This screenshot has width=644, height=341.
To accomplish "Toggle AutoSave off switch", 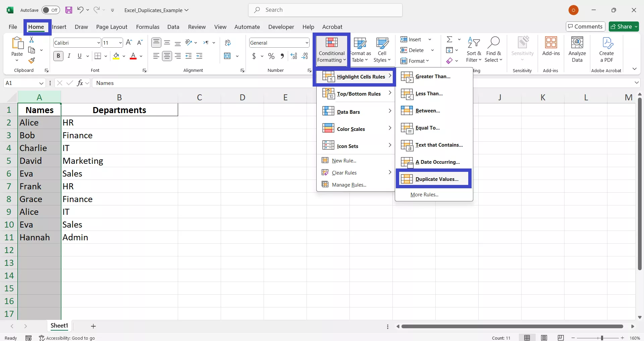I will [51, 10].
